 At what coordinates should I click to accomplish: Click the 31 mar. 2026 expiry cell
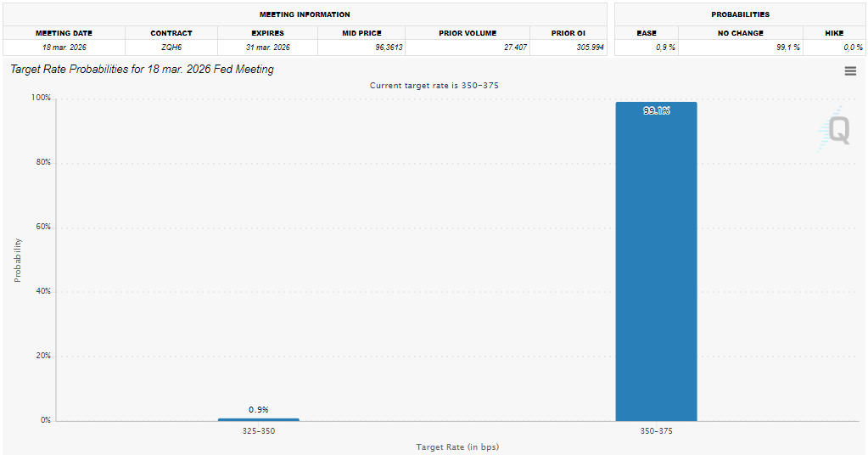tap(267, 48)
